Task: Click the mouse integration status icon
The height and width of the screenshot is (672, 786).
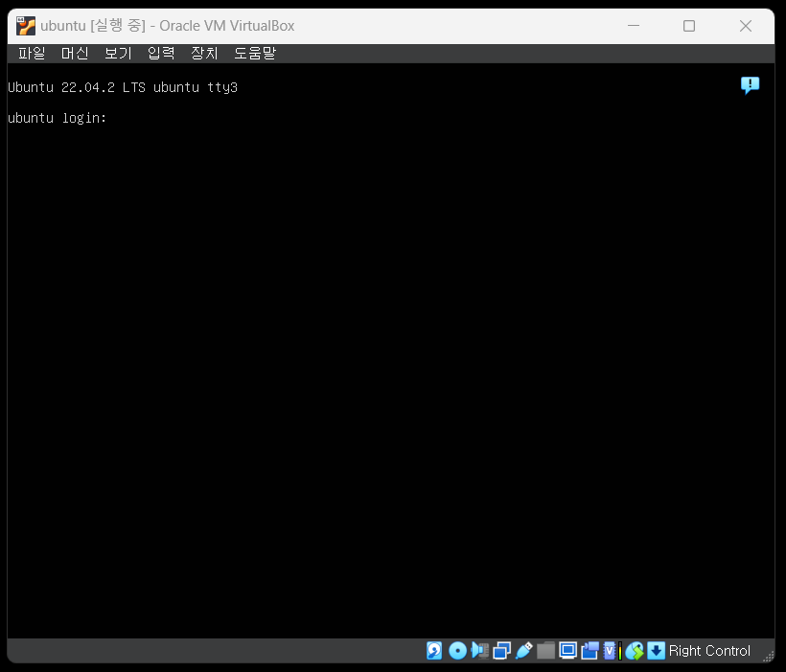Action: click(635, 651)
